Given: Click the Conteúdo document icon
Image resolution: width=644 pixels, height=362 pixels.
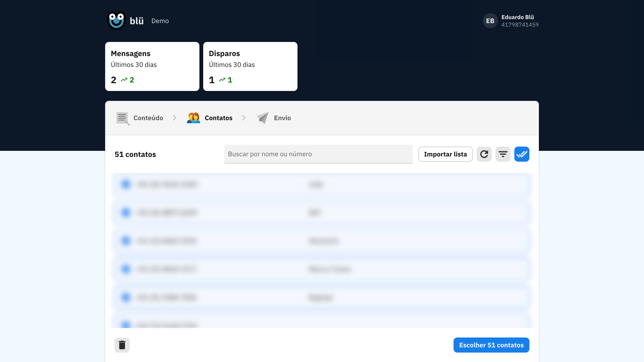Looking at the screenshot, I should coord(123,118).
